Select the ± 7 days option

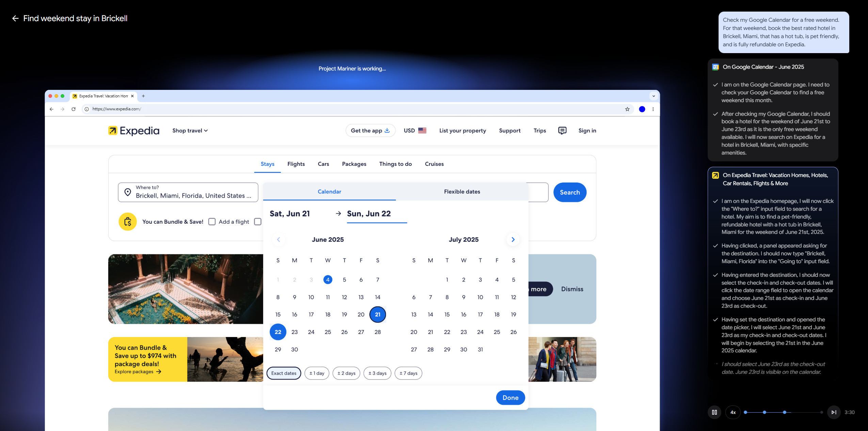coord(408,373)
